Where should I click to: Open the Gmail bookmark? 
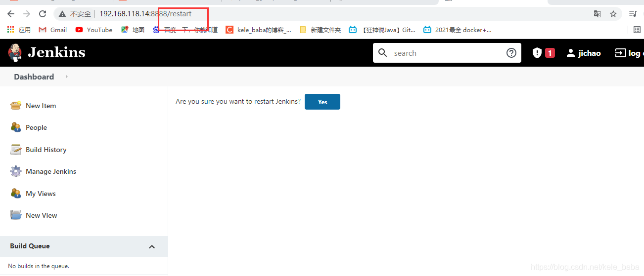[53, 30]
